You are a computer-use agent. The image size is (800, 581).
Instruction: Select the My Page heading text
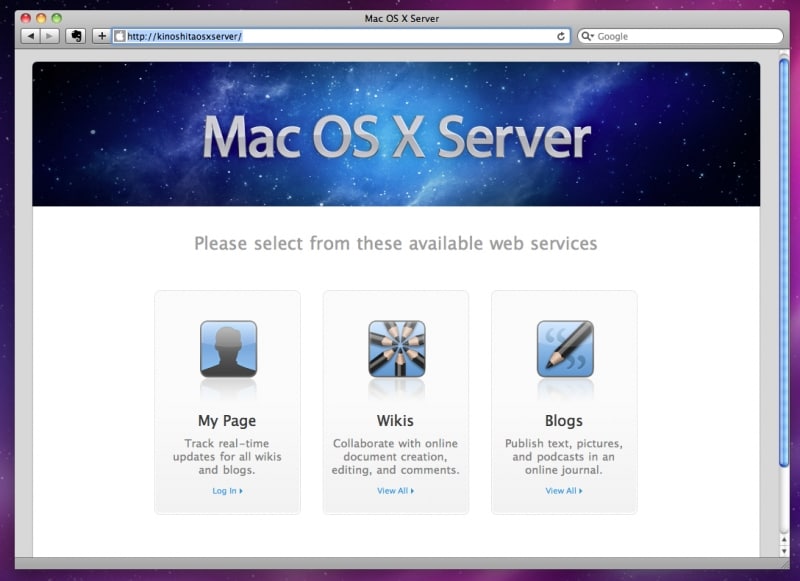coord(227,421)
